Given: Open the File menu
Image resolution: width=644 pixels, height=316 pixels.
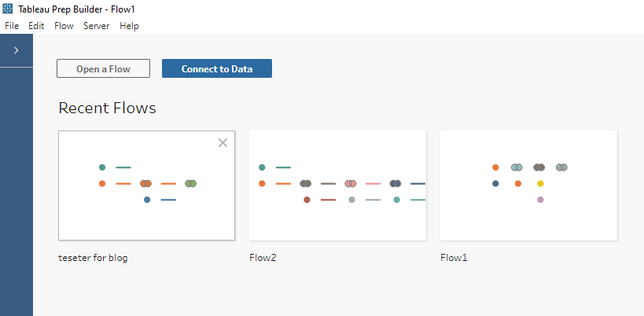Looking at the screenshot, I should [x=12, y=26].
